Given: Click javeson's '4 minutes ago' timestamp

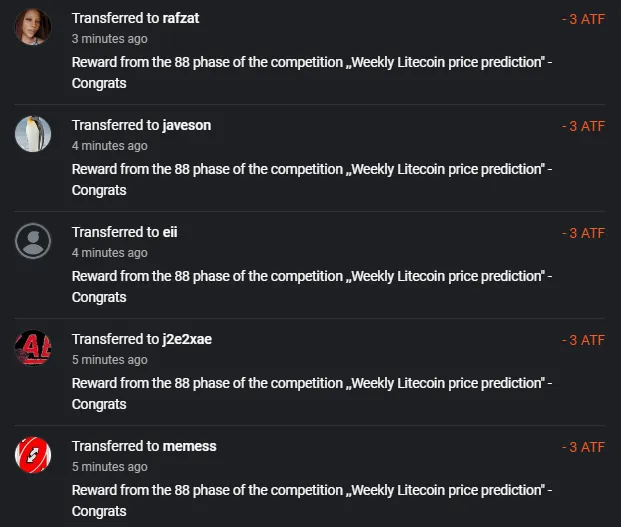Looking at the screenshot, I should click(x=110, y=146).
